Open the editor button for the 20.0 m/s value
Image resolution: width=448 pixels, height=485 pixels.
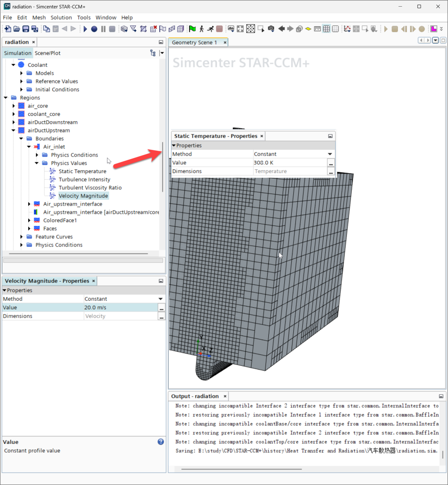click(x=161, y=308)
